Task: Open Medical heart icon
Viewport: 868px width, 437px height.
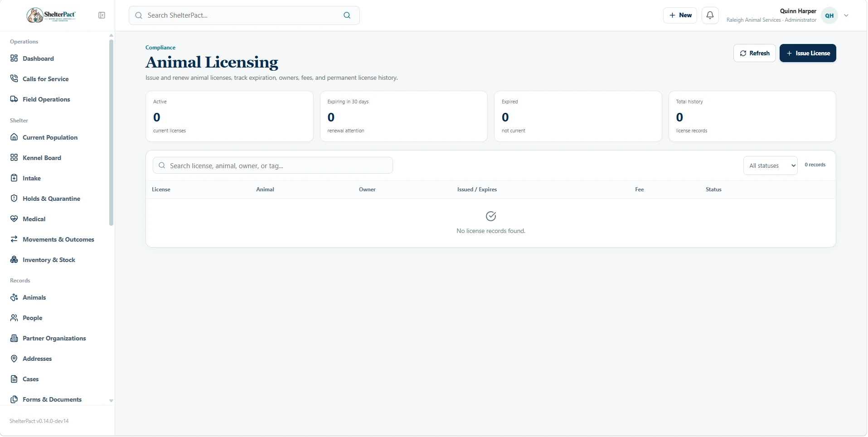Action: click(14, 219)
